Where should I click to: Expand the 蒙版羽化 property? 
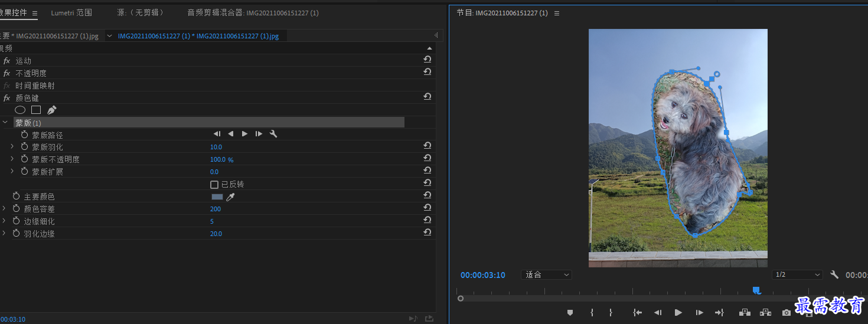pyautogui.click(x=12, y=146)
